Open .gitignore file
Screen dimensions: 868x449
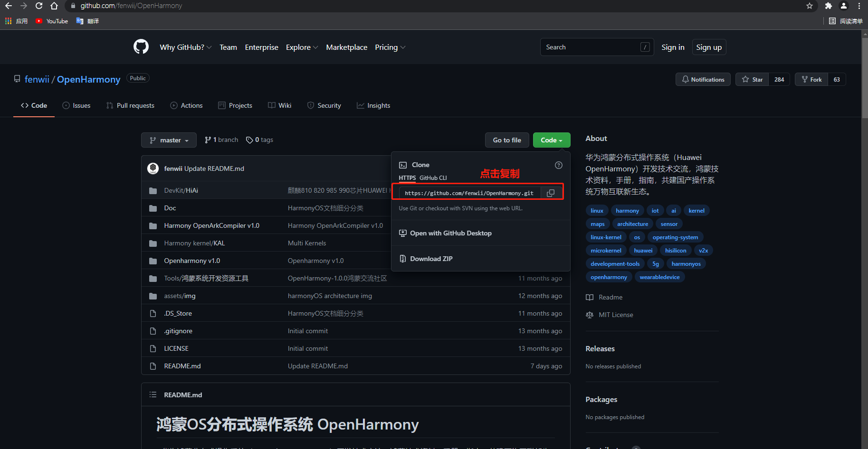(178, 331)
